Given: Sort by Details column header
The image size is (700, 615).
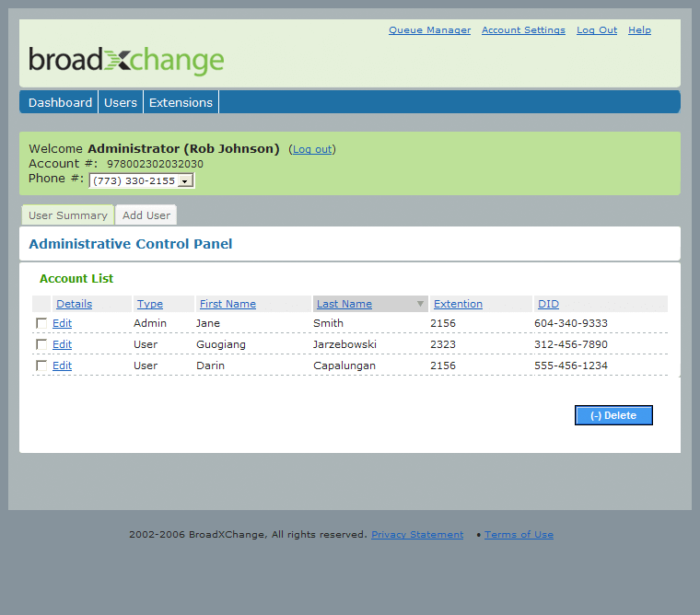Looking at the screenshot, I should (x=74, y=304).
